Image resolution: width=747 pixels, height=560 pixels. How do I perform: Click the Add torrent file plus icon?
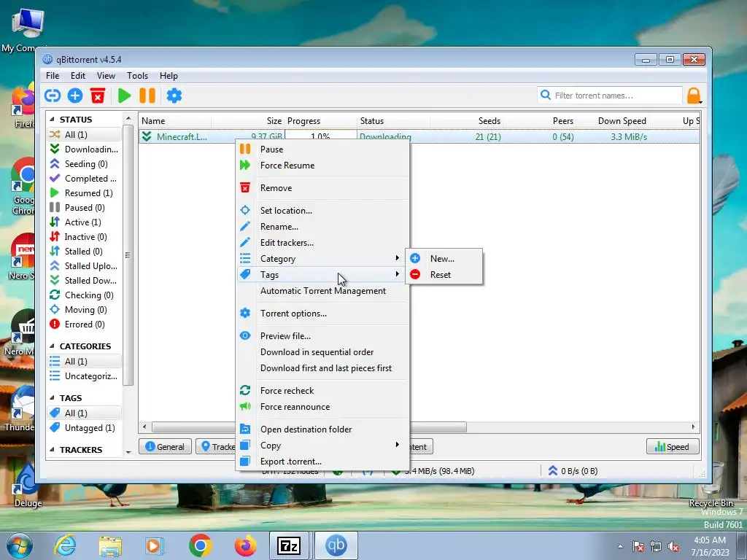pyautogui.click(x=75, y=96)
